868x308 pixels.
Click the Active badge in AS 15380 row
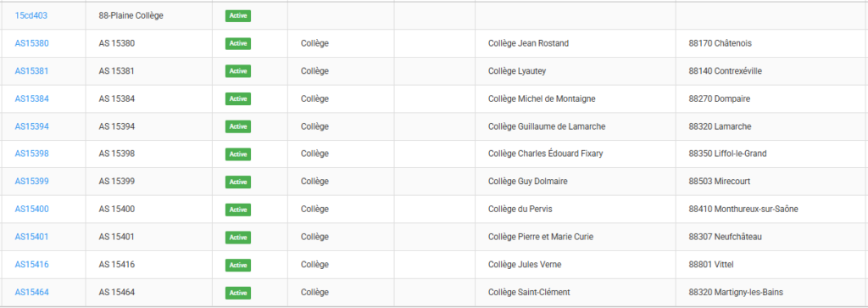click(238, 44)
